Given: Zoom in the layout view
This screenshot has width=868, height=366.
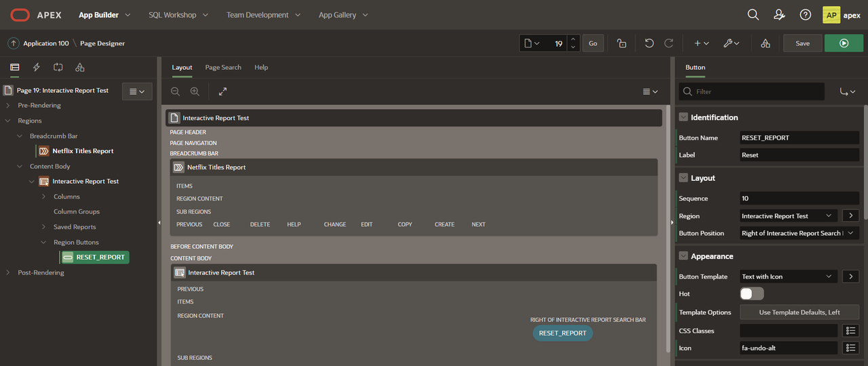Looking at the screenshot, I should [195, 91].
